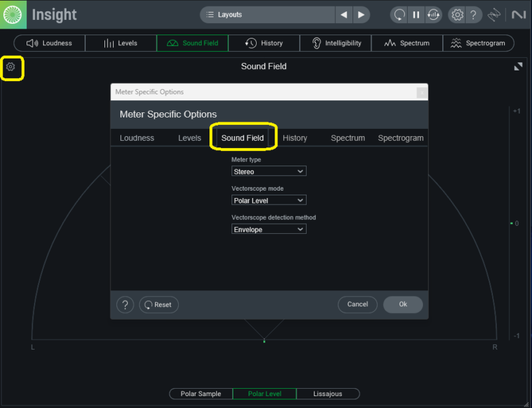Open the Vectorscope detection method dropdown
This screenshot has height=408, width=532.
pos(269,229)
